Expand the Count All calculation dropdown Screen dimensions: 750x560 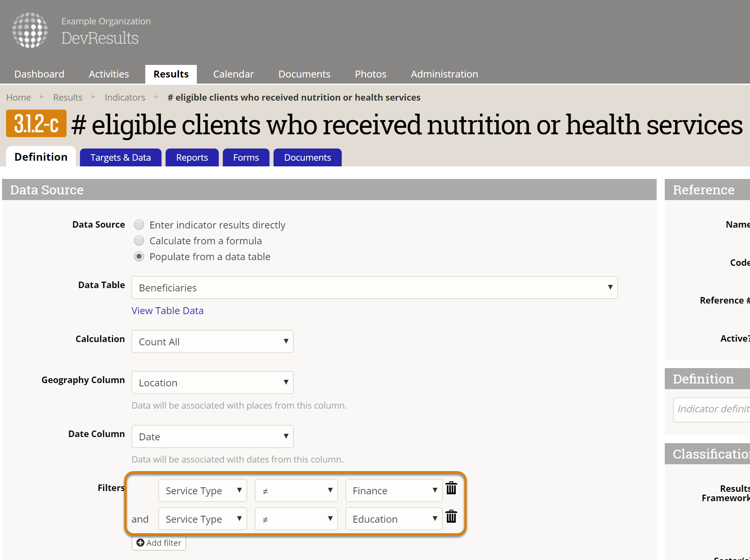click(212, 342)
